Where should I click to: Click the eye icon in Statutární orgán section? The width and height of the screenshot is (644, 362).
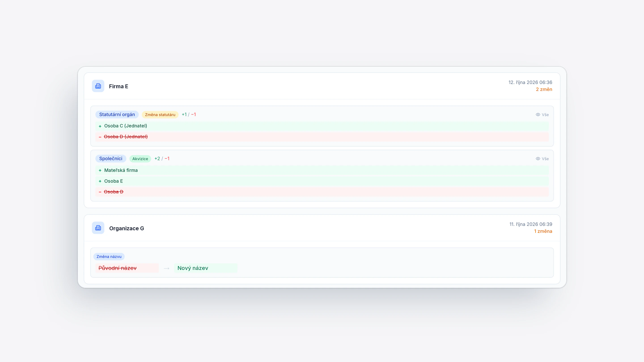[x=538, y=115]
